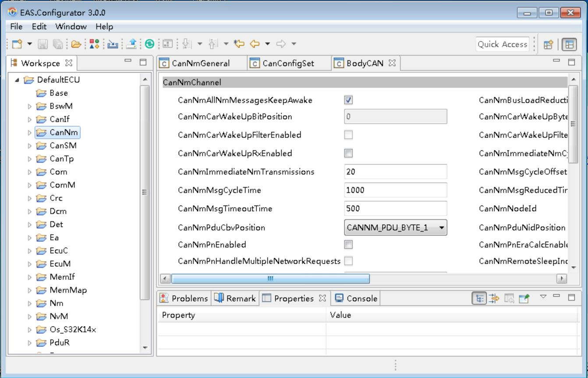Click the Quick Access field
This screenshot has width=588, height=378.
coord(503,44)
